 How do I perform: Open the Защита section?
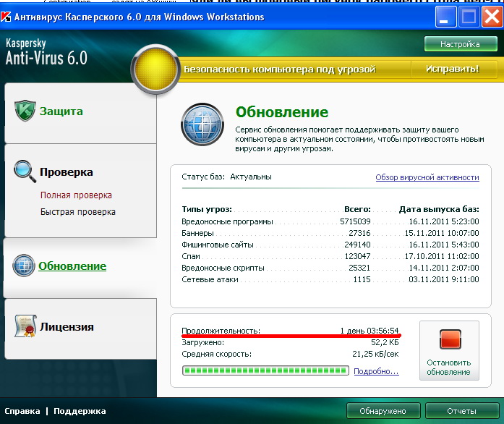click(x=61, y=111)
